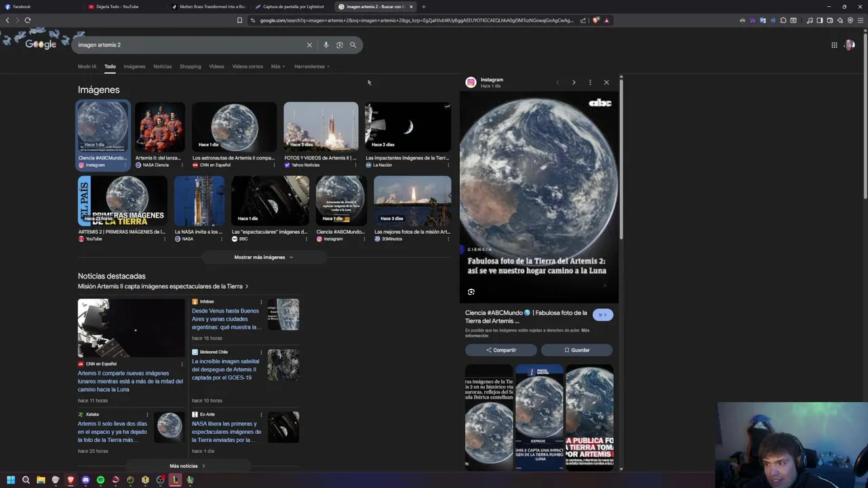This screenshot has width=868, height=488.
Task: Search inside image with Lens icon on preview
Action: [471, 292]
